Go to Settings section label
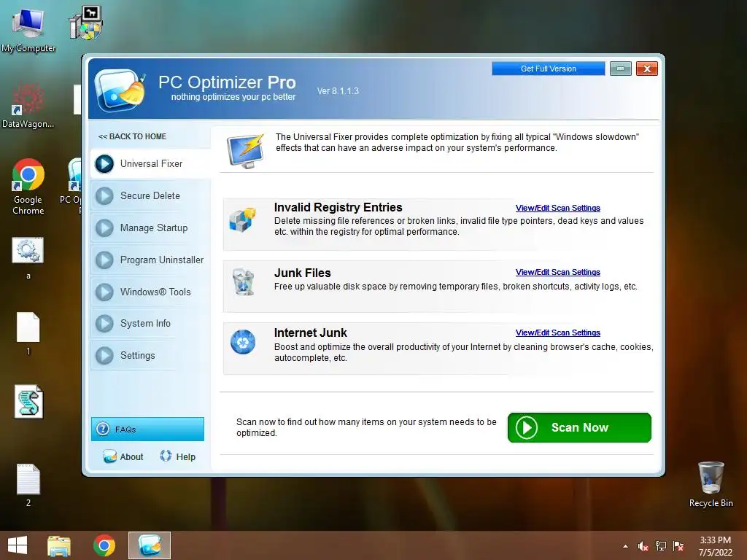 pyautogui.click(x=138, y=356)
